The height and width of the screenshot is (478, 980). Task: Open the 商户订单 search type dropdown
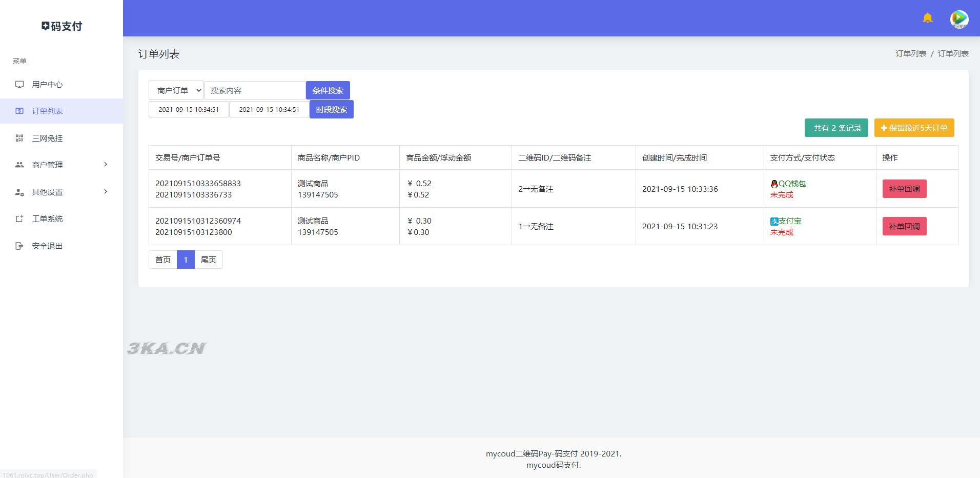tap(176, 90)
